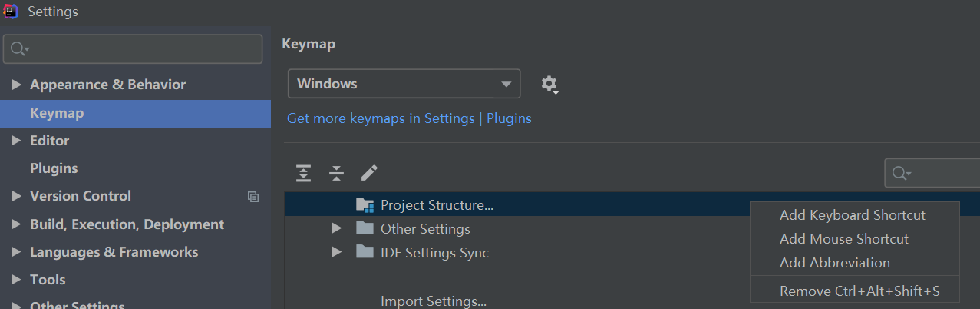Follow the Get more keymaps in Settings | Plugins link
The image size is (980, 309).
point(409,118)
